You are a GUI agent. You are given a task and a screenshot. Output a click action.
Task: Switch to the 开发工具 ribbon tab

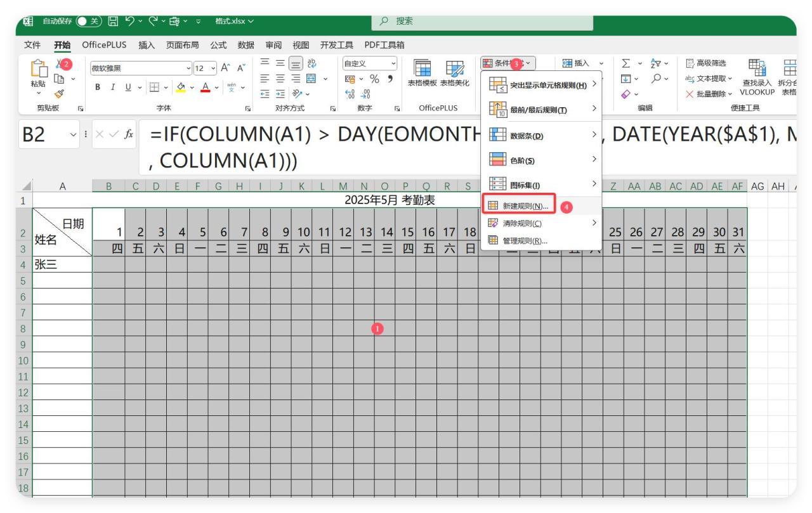[337, 45]
